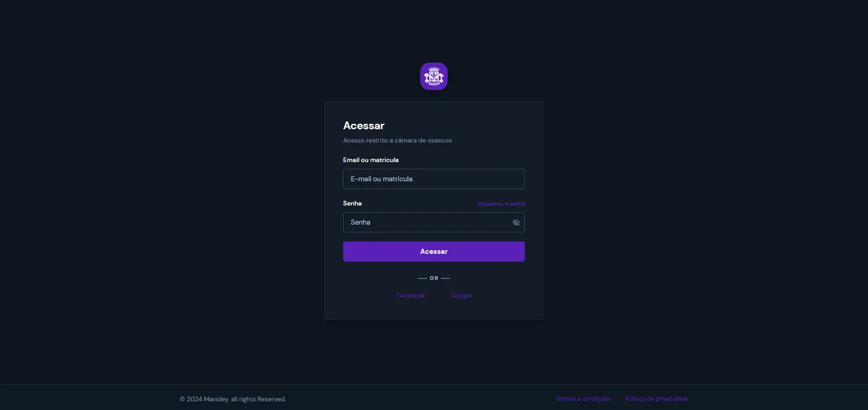Image resolution: width=868 pixels, height=410 pixels.
Task: Click the dash line right of OR
Action: click(x=445, y=278)
